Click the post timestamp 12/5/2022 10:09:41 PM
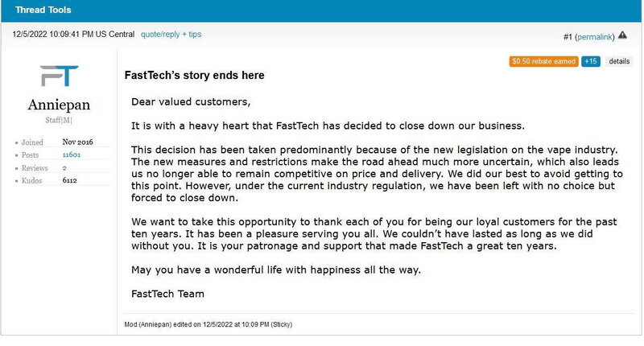Image resolution: width=644 pixels, height=346 pixels. click(73, 35)
